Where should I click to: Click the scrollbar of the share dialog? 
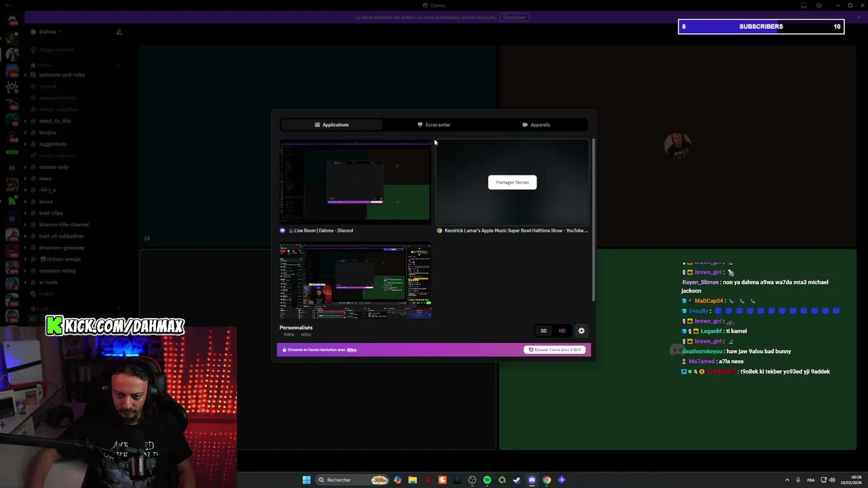click(x=593, y=220)
